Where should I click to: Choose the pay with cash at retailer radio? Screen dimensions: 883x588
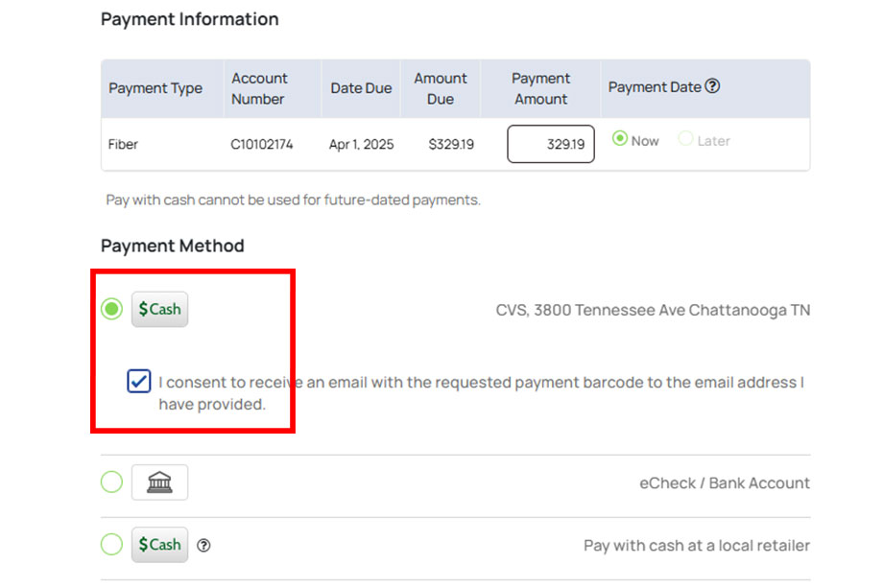coord(112,545)
